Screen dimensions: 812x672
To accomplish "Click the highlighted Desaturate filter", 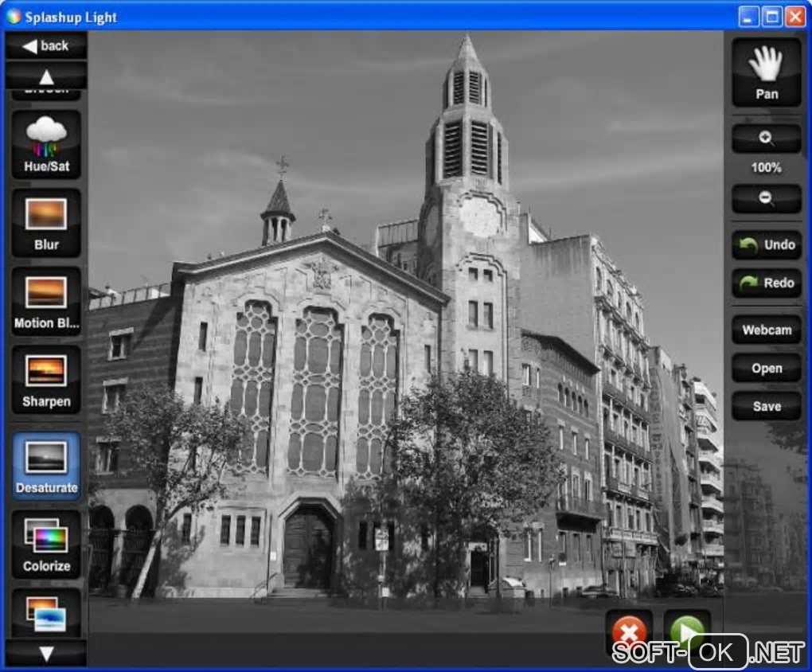I will (x=46, y=467).
